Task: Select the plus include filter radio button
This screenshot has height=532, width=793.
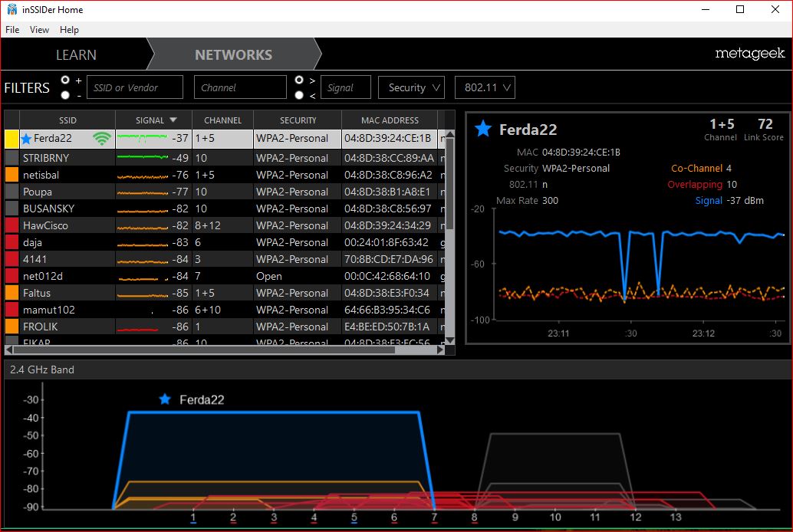Action: point(65,80)
